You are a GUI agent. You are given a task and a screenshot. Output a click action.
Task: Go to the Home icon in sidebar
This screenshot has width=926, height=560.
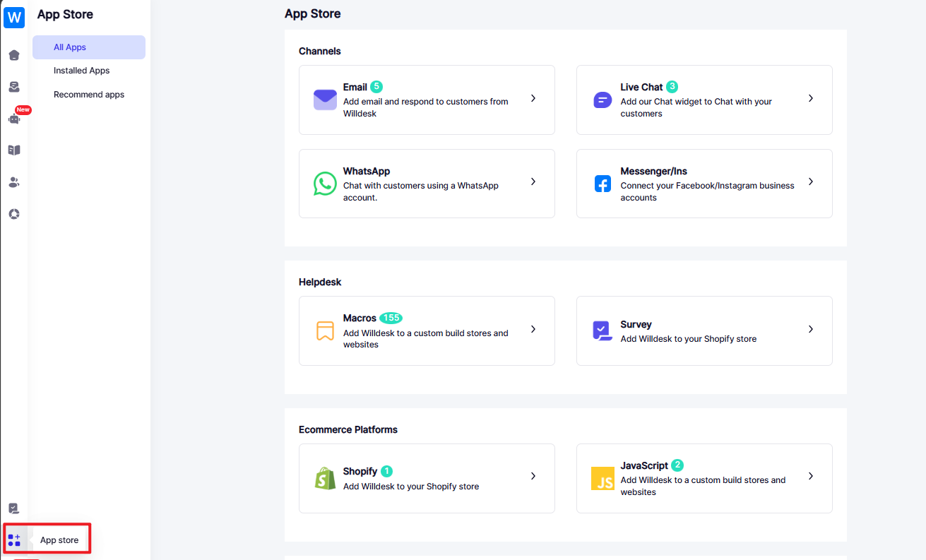pyautogui.click(x=14, y=55)
